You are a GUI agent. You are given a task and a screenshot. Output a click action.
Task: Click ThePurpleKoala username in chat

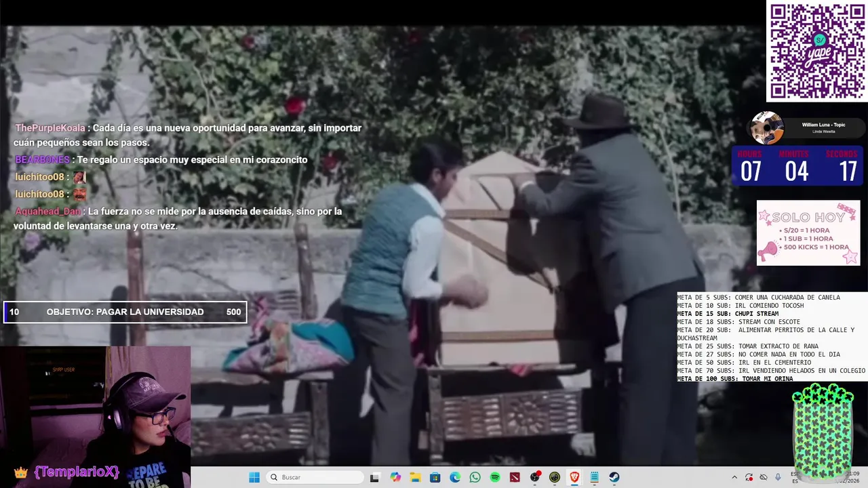[x=50, y=128]
